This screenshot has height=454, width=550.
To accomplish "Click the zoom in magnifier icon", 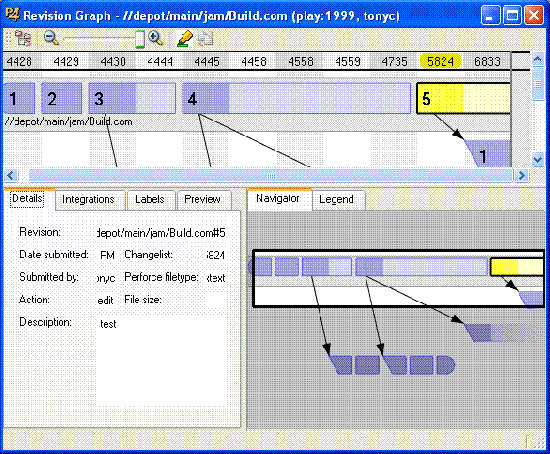I will click(x=155, y=38).
